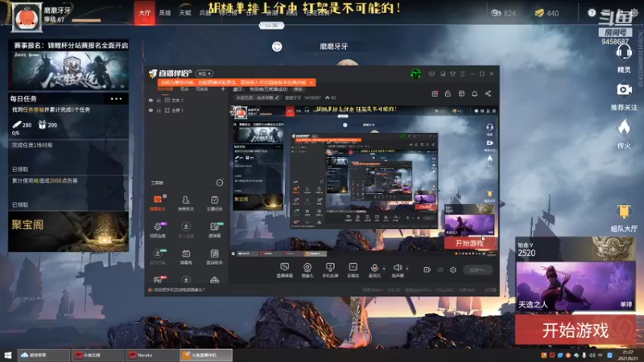Viewport: 644px width, 362px height.
Task: Expand the microphone options arrow
Action: click(x=384, y=269)
